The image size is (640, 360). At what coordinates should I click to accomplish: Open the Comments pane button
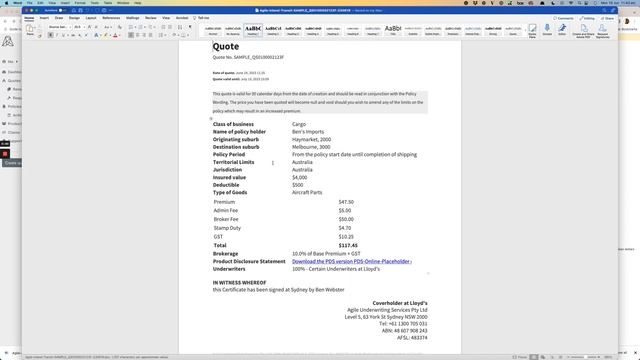pos(563,18)
